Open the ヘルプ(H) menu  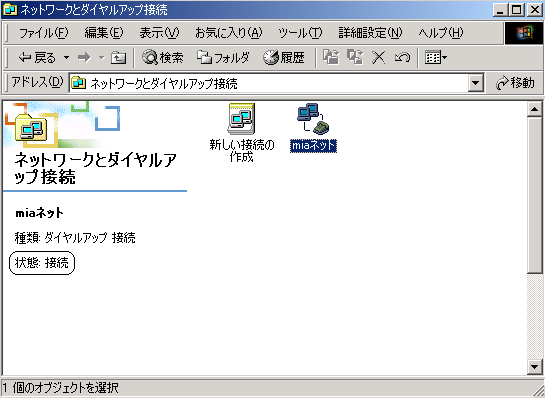[441, 33]
